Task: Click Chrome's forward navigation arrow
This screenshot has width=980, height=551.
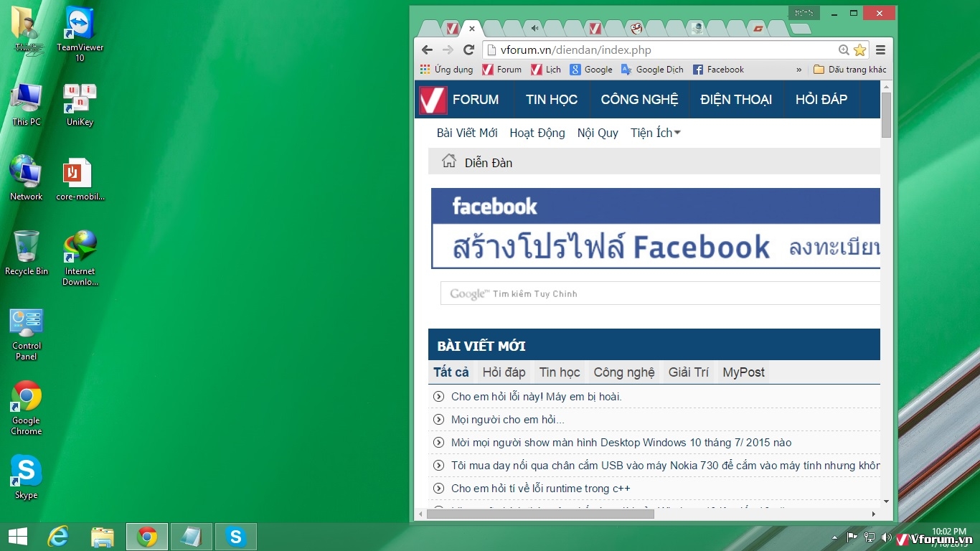Action: point(448,50)
